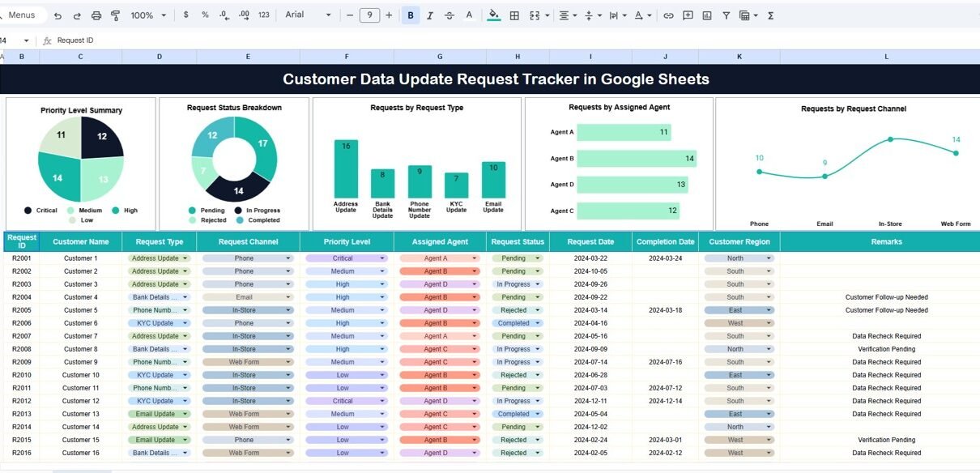Click the Create a filter funnel icon
This screenshot has width=980, height=473.
pyautogui.click(x=726, y=15)
